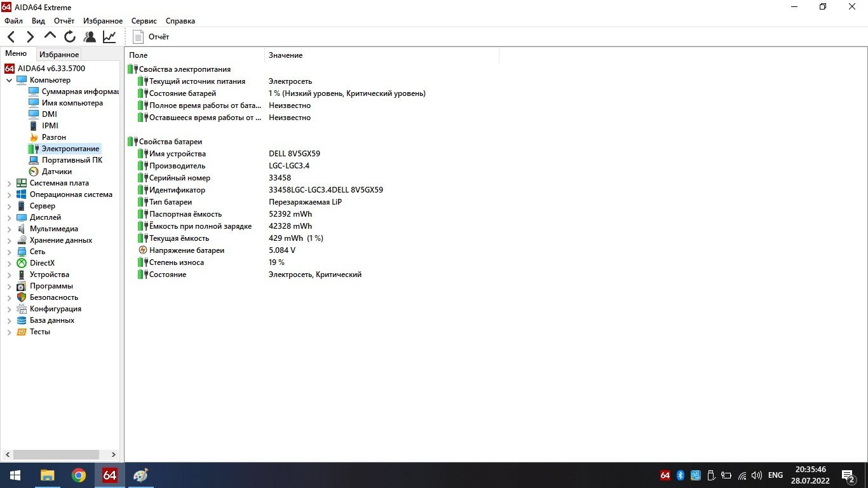The image size is (868, 488).
Task: Open File Explorer from the taskbar
Action: 48,475
